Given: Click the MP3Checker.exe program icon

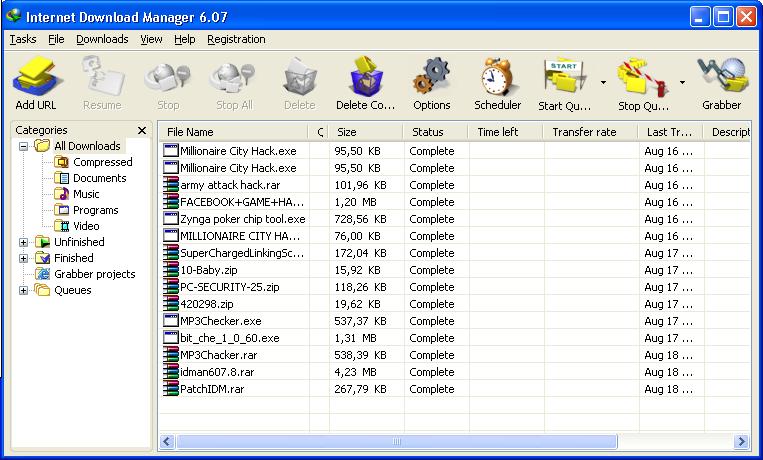Looking at the screenshot, I should click(171, 321).
